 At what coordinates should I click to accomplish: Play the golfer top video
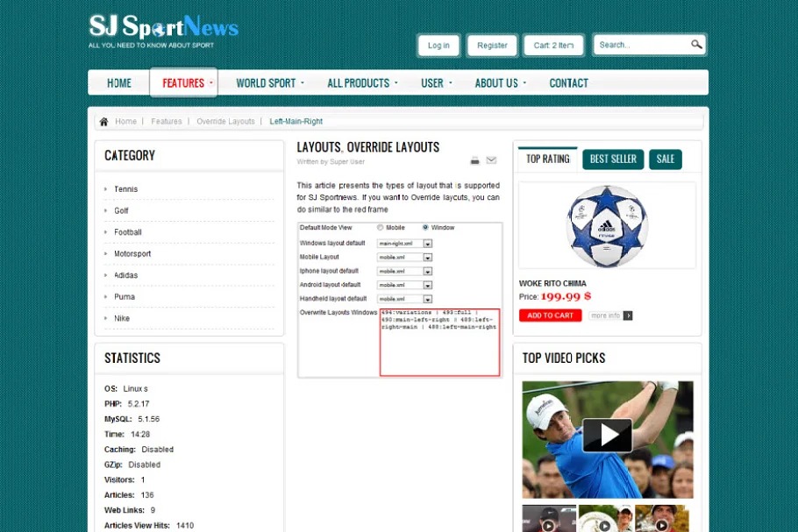[x=607, y=436]
